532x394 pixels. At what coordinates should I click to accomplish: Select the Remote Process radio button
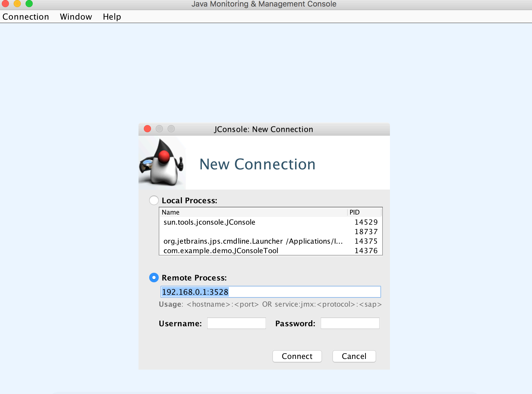coord(154,278)
